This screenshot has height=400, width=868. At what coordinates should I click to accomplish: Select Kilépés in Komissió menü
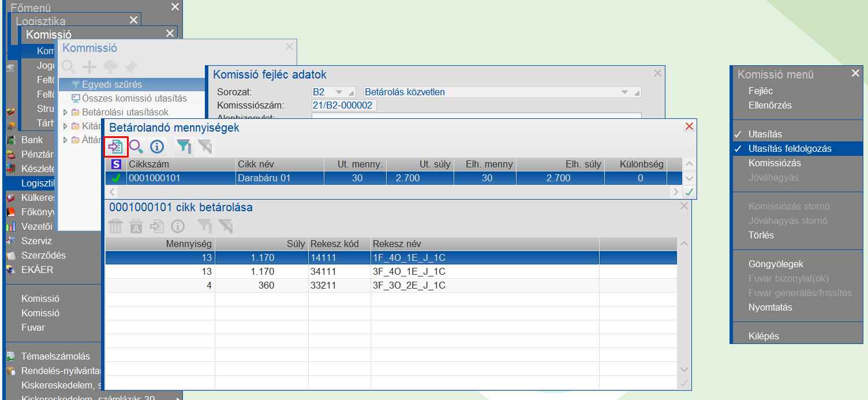point(764,336)
